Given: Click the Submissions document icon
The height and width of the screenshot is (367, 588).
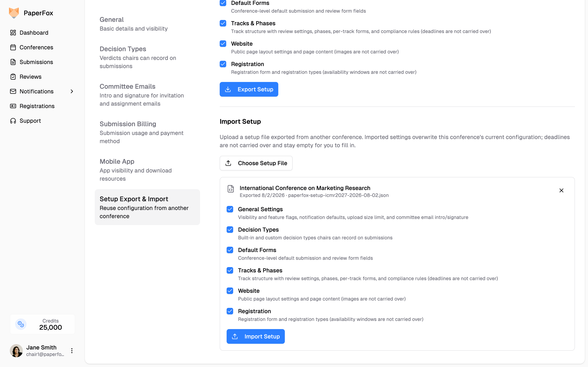Looking at the screenshot, I should tap(13, 62).
